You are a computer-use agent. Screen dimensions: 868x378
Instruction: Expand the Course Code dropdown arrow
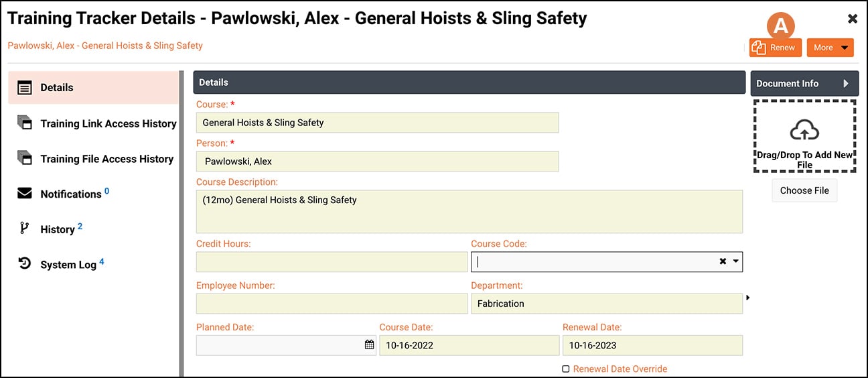pos(735,261)
